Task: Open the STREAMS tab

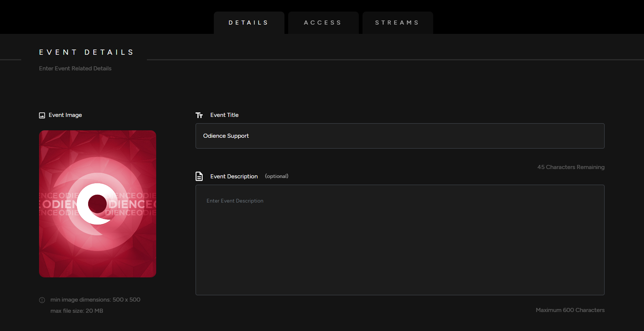Action: [x=397, y=23]
